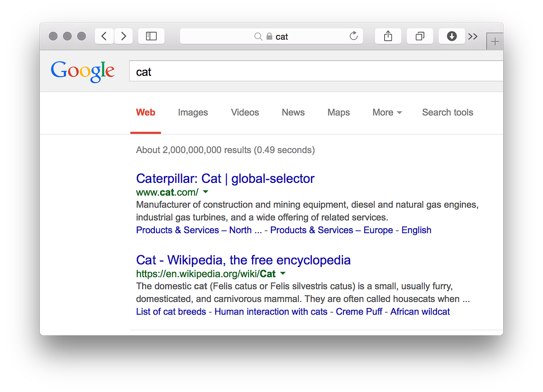Switch to the News search tab
This screenshot has width=543, height=392.
pos(293,112)
